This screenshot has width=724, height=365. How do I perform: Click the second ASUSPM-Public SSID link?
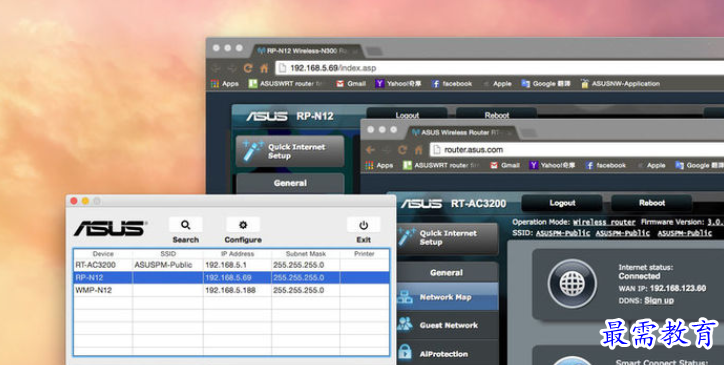point(622,233)
